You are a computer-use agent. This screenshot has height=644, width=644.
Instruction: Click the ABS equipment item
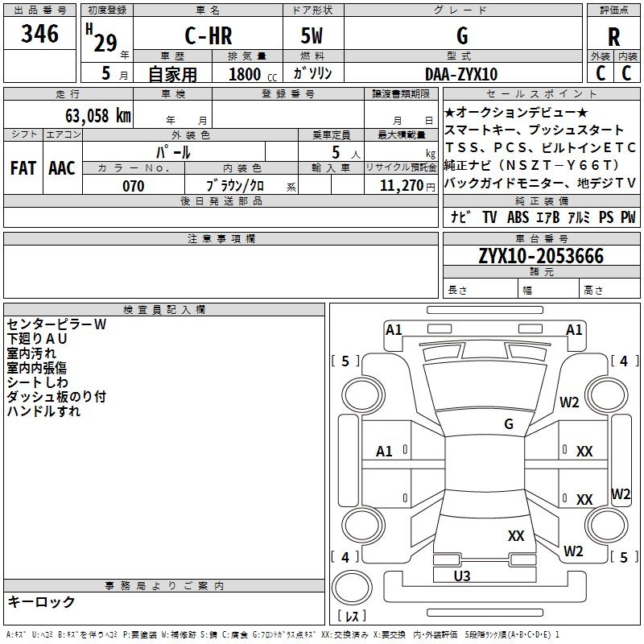coord(518,217)
